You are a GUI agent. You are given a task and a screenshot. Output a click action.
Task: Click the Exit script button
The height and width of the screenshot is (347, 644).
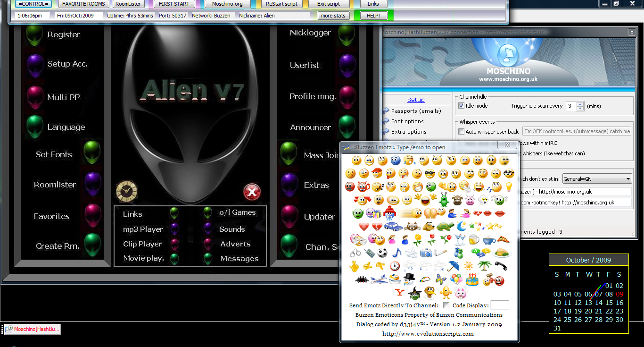(x=328, y=4)
